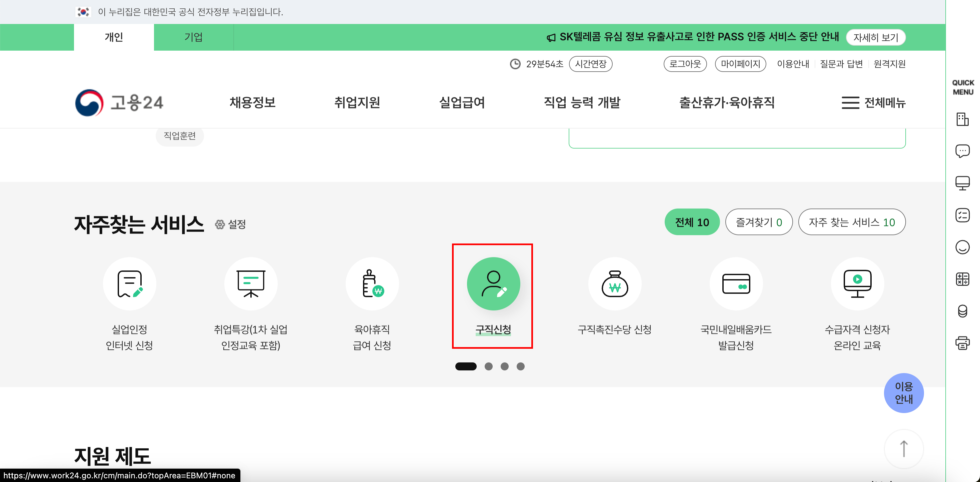Go to fourth carousel page dot
The image size is (980, 482).
point(520,366)
